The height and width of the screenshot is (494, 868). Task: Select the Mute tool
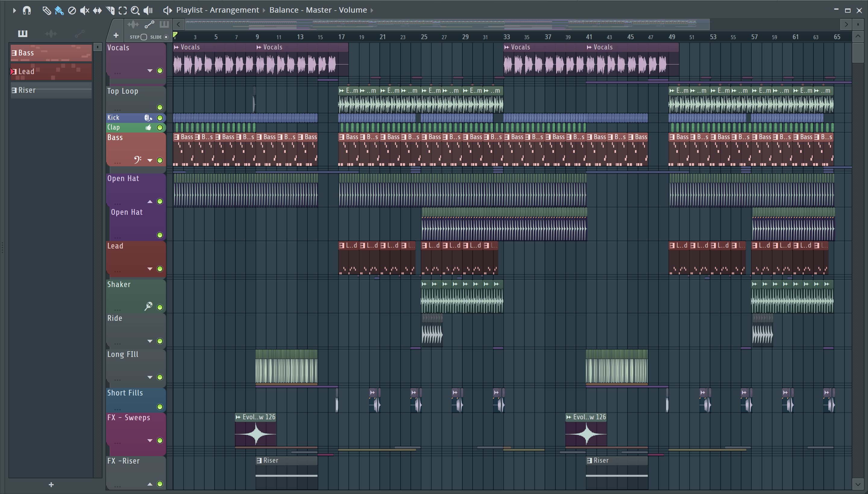(x=84, y=11)
